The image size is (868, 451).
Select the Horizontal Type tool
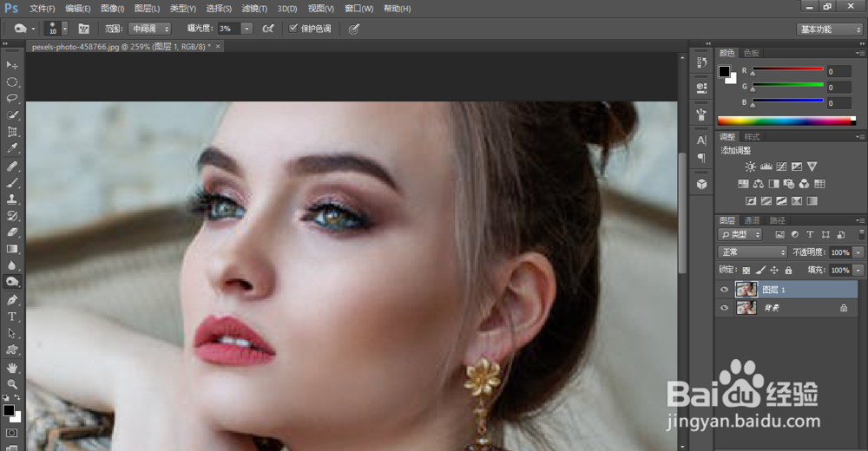tap(11, 317)
